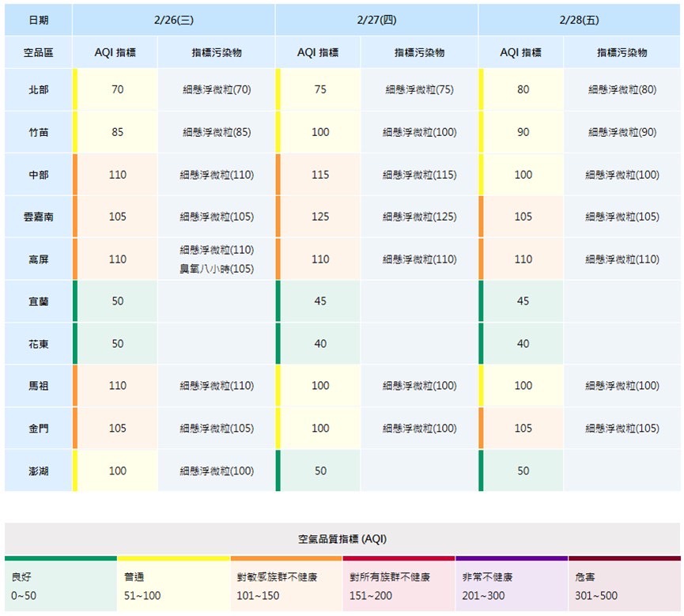Click 北部 AQI value 70 for 2/26
Viewport: 684px width, 616px height.
pos(117,89)
